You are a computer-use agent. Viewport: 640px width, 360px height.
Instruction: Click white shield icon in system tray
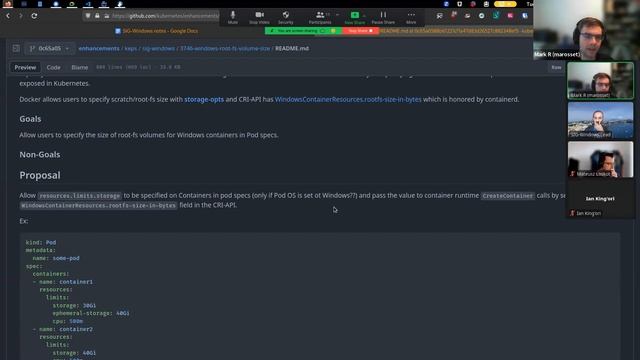[460, 4]
